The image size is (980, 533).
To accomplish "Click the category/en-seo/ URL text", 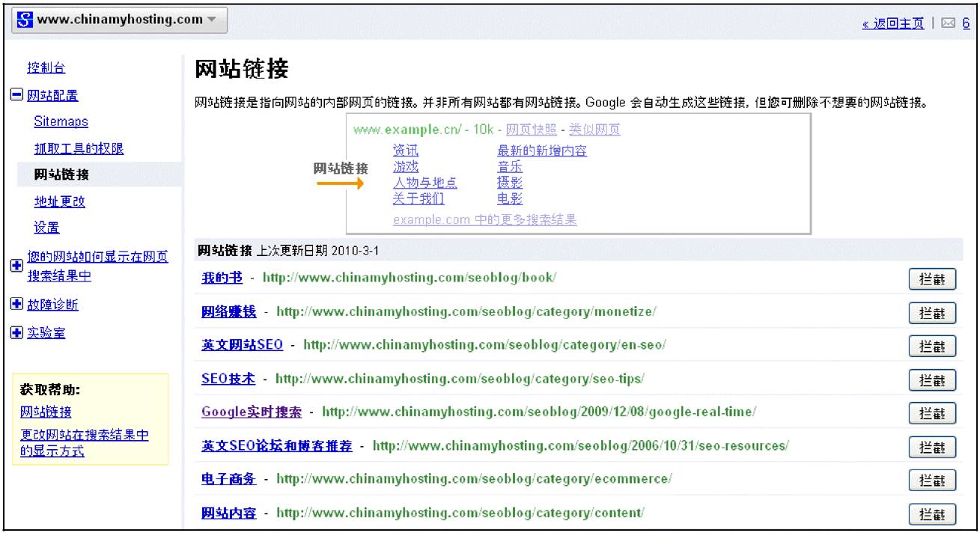I will pos(484,345).
